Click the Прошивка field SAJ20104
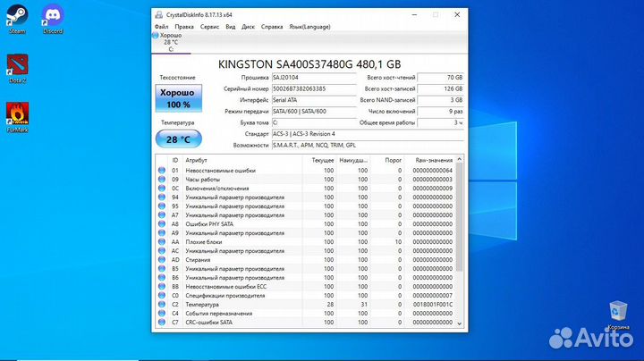 [x=314, y=78]
